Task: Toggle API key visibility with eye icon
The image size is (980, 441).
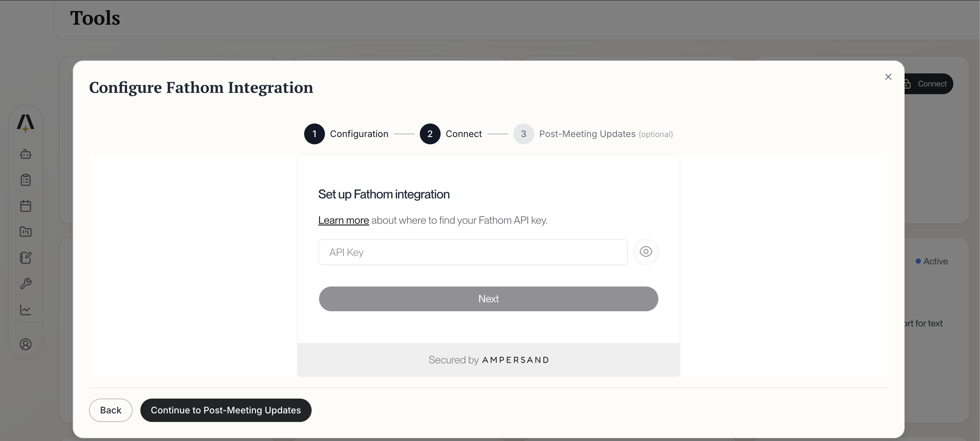Action: (646, 252)
